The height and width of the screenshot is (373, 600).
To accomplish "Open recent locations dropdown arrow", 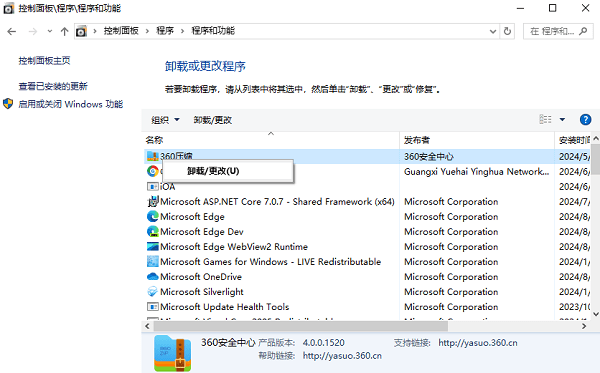I will point(49,31).
